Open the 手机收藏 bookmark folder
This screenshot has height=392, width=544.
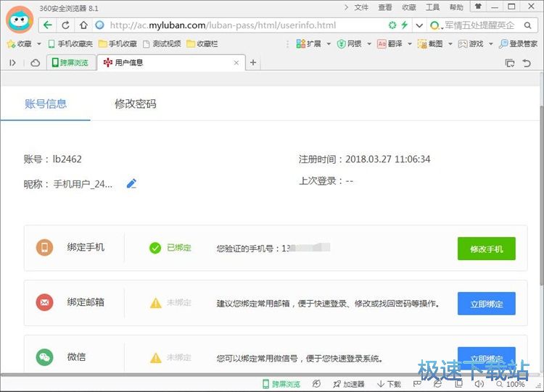tap(118, 43)
